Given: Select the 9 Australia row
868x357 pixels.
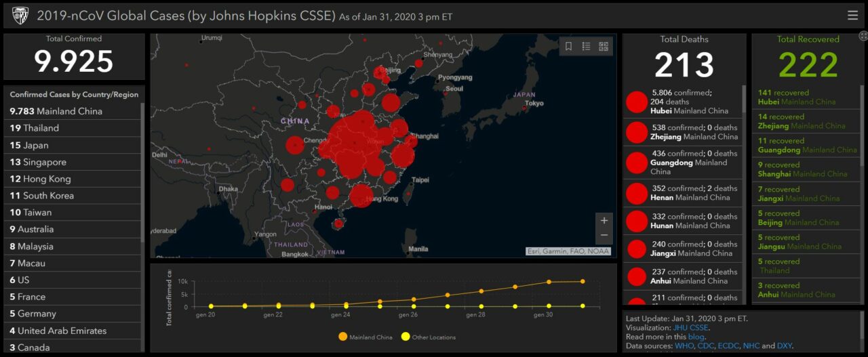Looking at the screenshot, I should 73,230.
